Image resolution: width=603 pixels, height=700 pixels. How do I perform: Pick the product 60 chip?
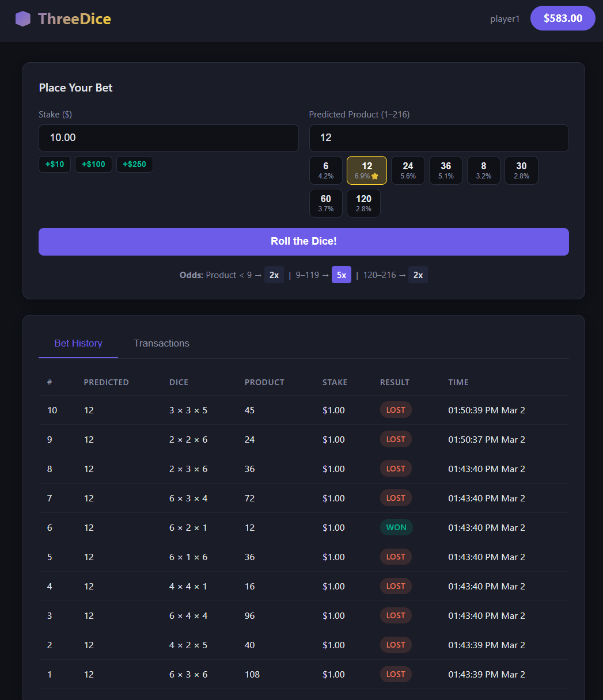[x=325, y=203]
